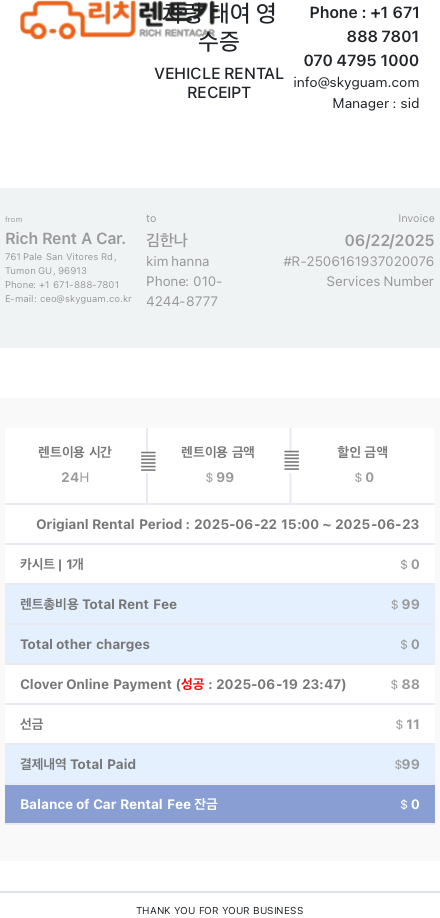Screen dimensions: 440x918
Task: Open the info@skyguam.com email link
Action: pyautogui.click(x=356, y=83)
